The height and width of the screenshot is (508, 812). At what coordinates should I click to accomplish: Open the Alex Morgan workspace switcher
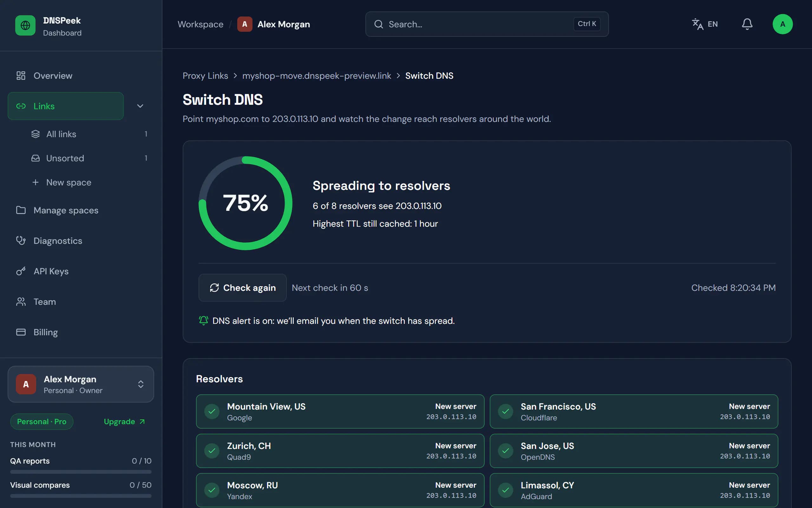[x=81, y=384]
